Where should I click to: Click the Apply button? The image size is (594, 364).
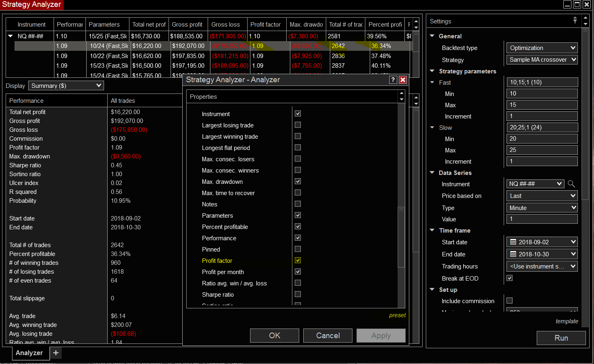[x=381, y=335]
